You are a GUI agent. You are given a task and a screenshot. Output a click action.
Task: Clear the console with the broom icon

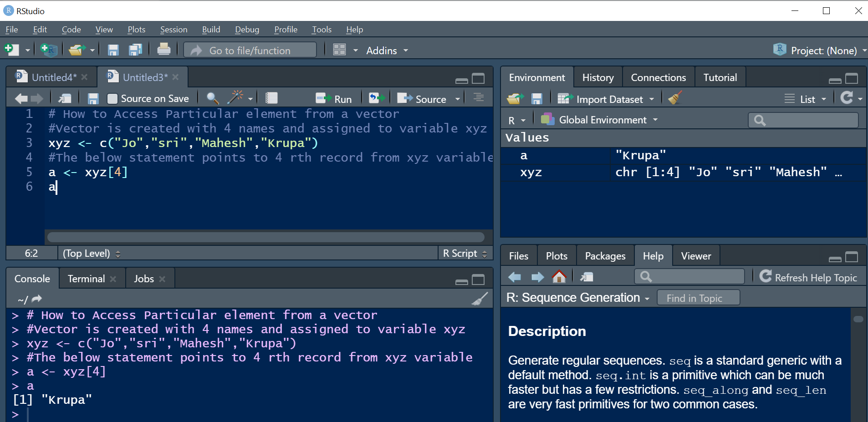[480, 299]
